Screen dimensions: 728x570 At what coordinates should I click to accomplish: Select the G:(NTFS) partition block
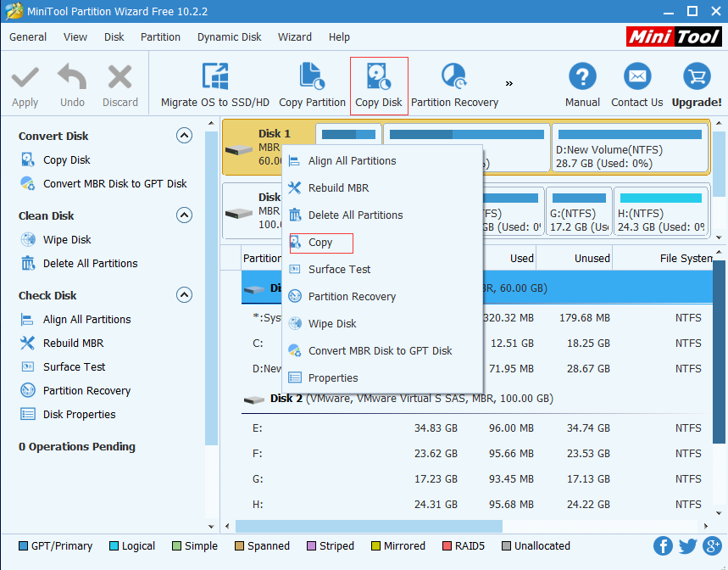(579, 212)
